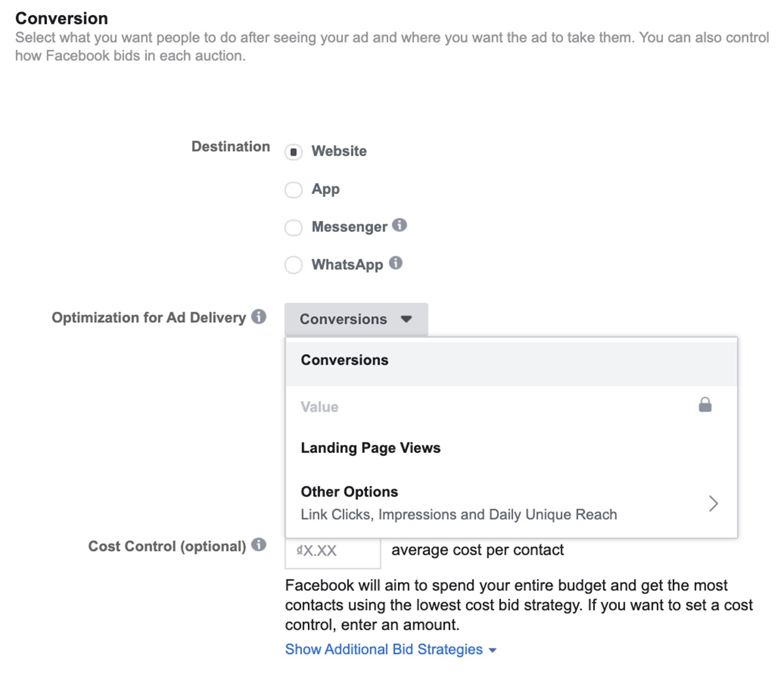This screenshot has width=784, height=677.
Task: Open the Optimization for Ad Delivery info tooltip
Action: pyautogui.click(x=259, y=317)
